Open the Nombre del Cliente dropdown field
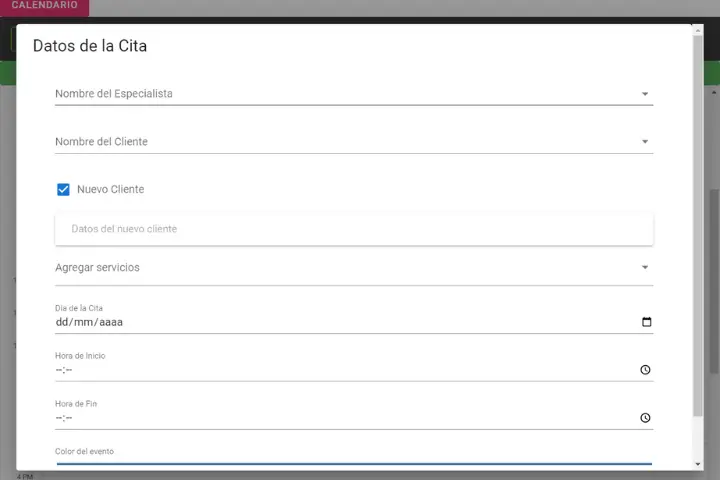 coord(340,142)
